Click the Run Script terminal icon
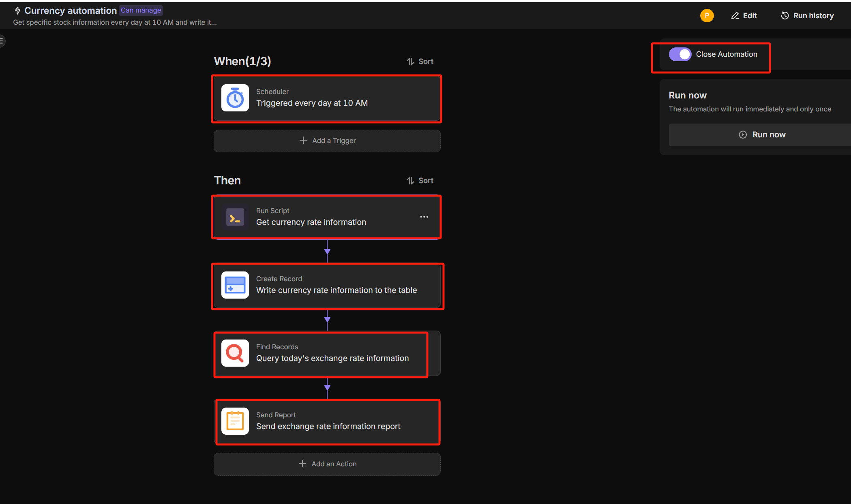 235,217
